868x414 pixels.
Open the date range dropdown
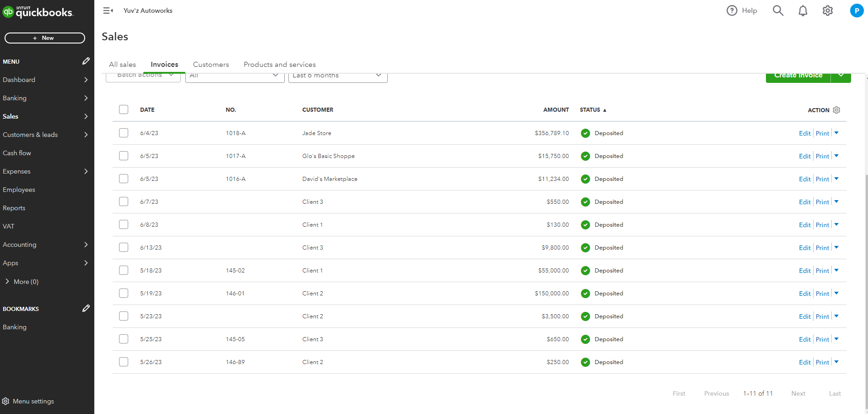[x=338, y=76]
